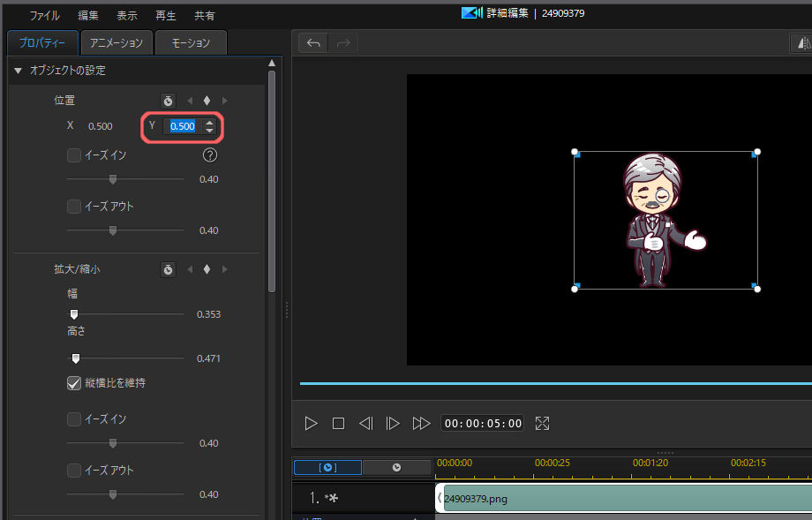The image size is (812, 520).
Task: Click the scale keyframe stopwatch icon
Action: (x=168, y=269)
